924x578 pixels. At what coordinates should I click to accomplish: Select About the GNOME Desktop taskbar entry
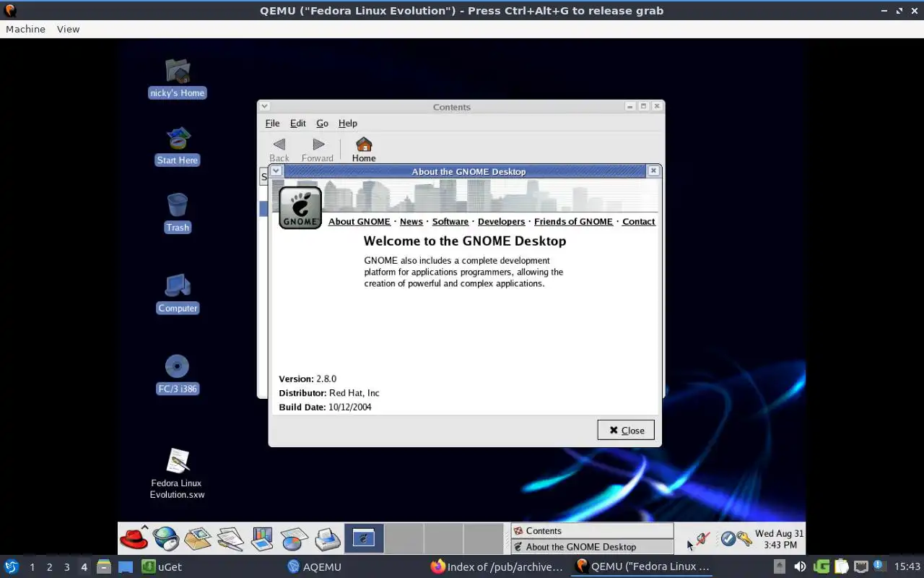coord(592,547)
